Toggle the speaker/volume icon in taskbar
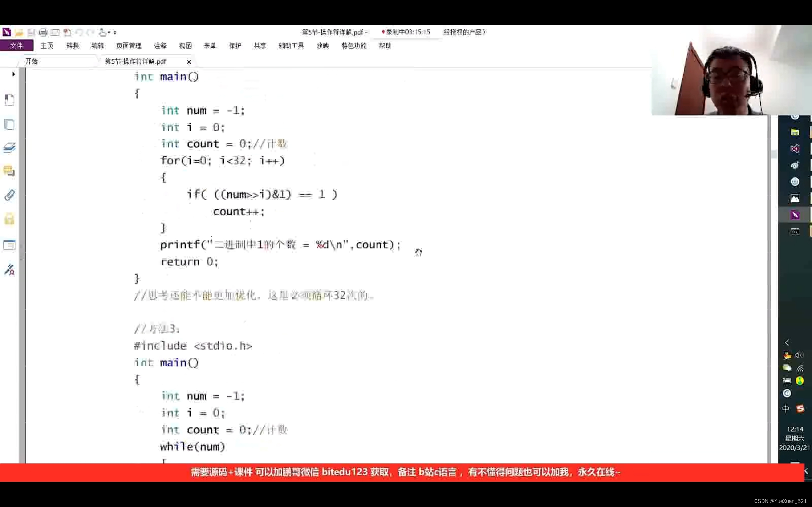The width and height of the screenshot is (812, 507). pyautogui.click(x=799, y=355)
